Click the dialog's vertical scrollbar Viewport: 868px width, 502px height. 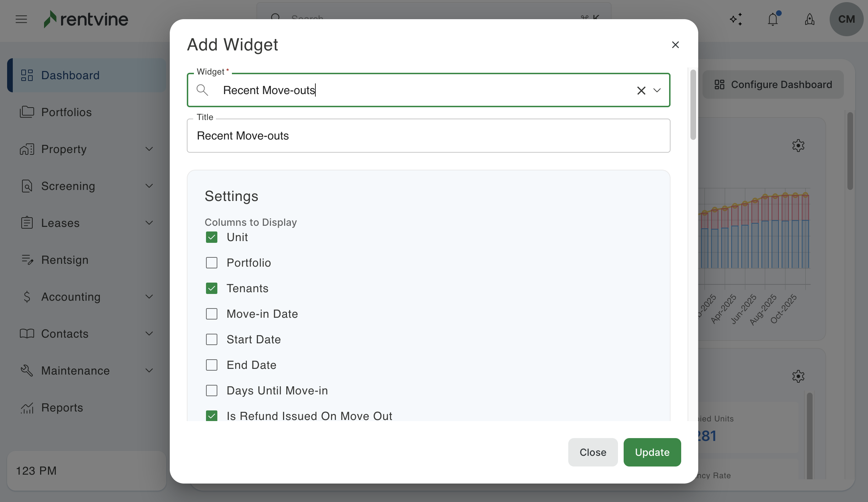pyautogui.click(x=693, y=105)
